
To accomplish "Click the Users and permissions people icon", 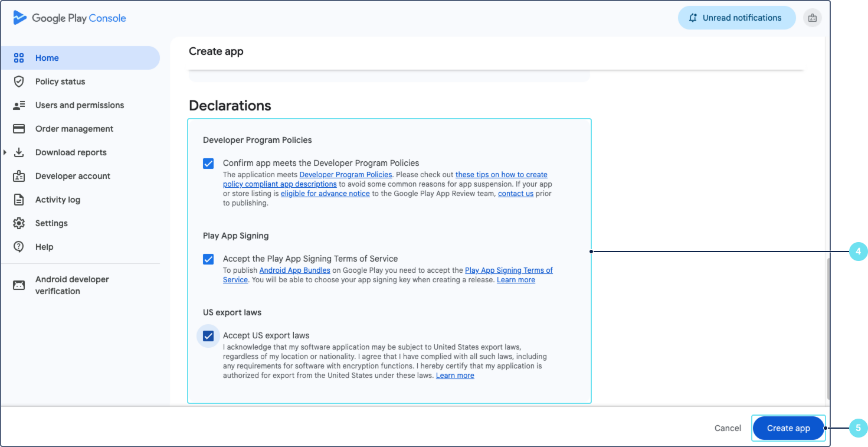I will click(19, 105).
